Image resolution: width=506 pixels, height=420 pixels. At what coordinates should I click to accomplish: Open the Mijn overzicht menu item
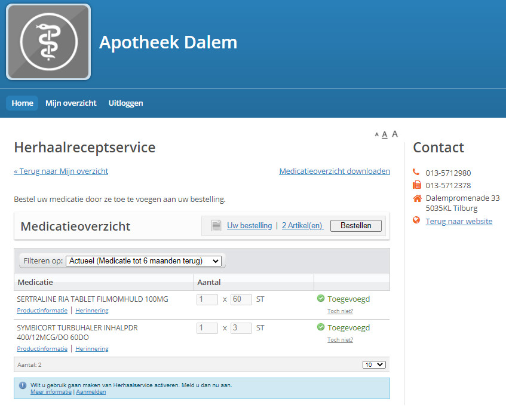pos(70,103)
